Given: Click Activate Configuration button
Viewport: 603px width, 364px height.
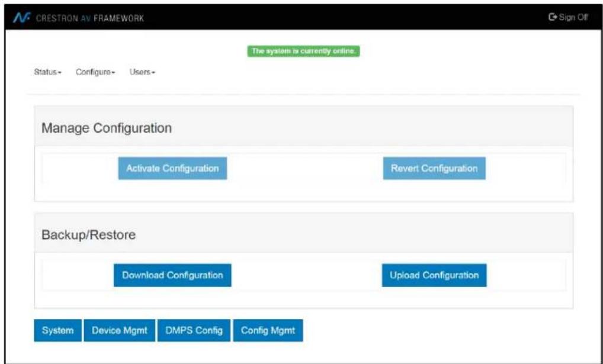Looking at the screenshot, I should click(173, 168).
